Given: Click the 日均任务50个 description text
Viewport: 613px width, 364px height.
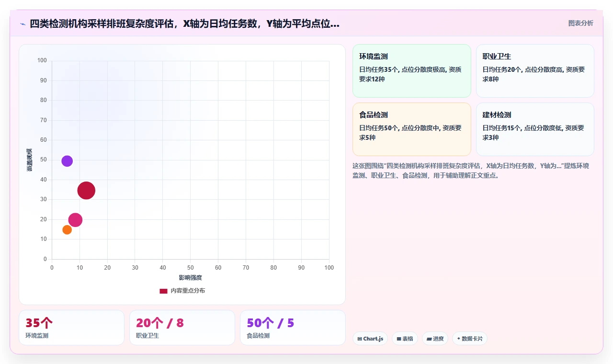Looking at the screenshot, I should 410,133.
